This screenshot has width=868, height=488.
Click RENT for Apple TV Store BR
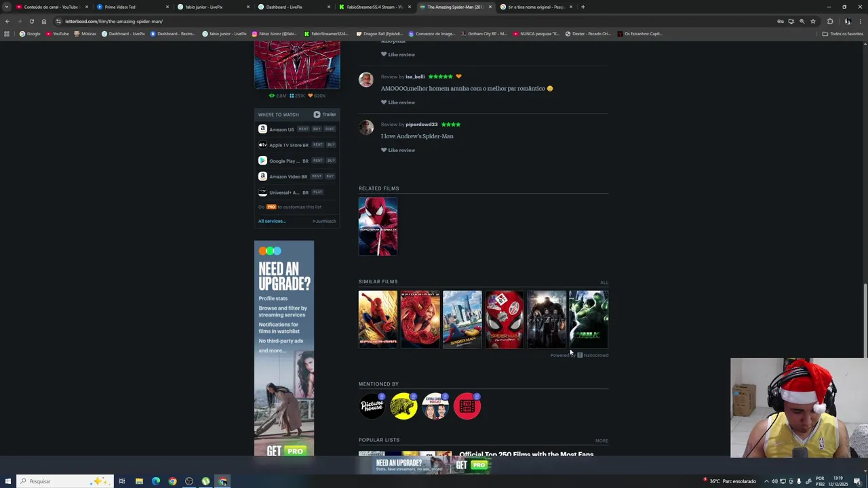pyautogui.click(x=317, y=144)
